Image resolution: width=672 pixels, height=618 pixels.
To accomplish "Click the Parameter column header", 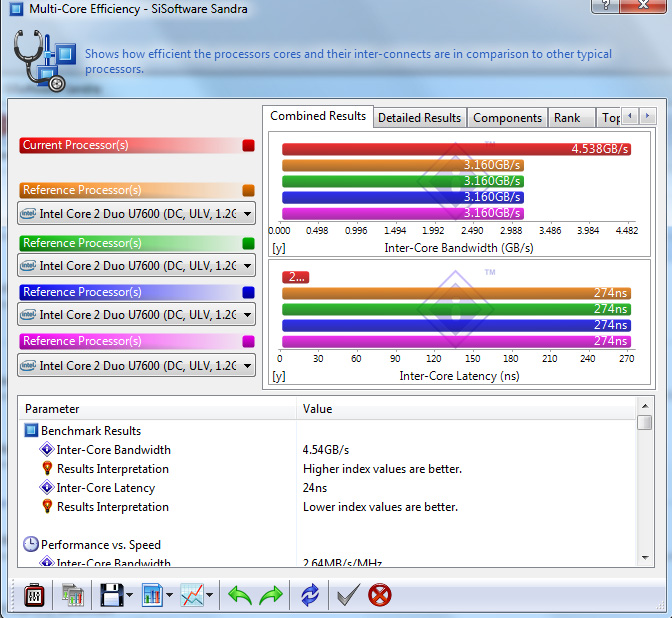I will [x=157, y=409].
